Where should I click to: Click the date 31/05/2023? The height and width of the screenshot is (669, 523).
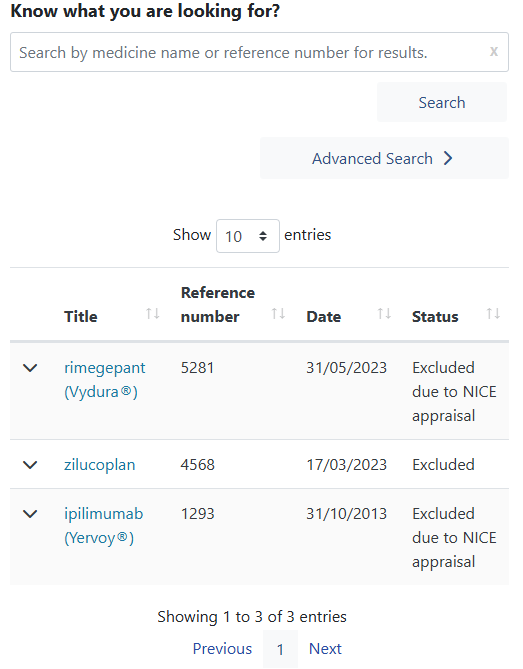(x=346, y=368)
